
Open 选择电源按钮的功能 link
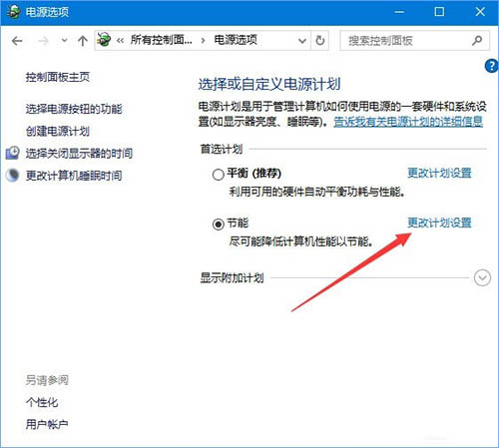coord(74,109)
